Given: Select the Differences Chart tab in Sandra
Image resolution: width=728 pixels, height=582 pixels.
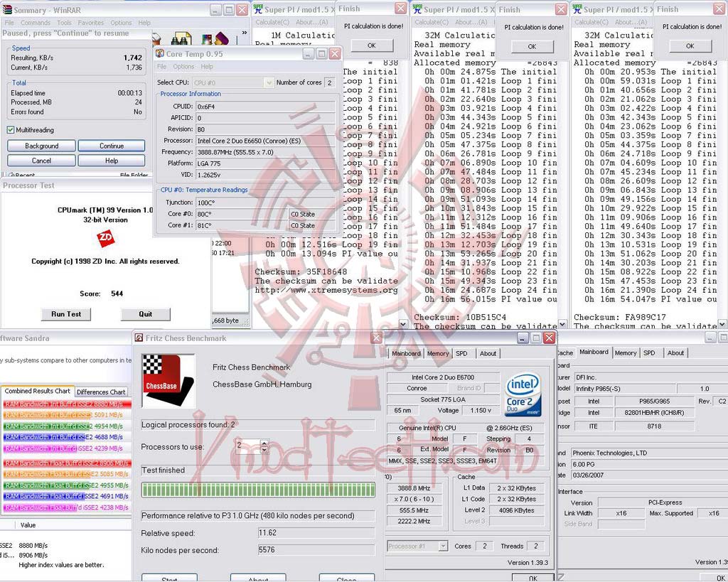Looking at the screenshot, I should [101, 392].
